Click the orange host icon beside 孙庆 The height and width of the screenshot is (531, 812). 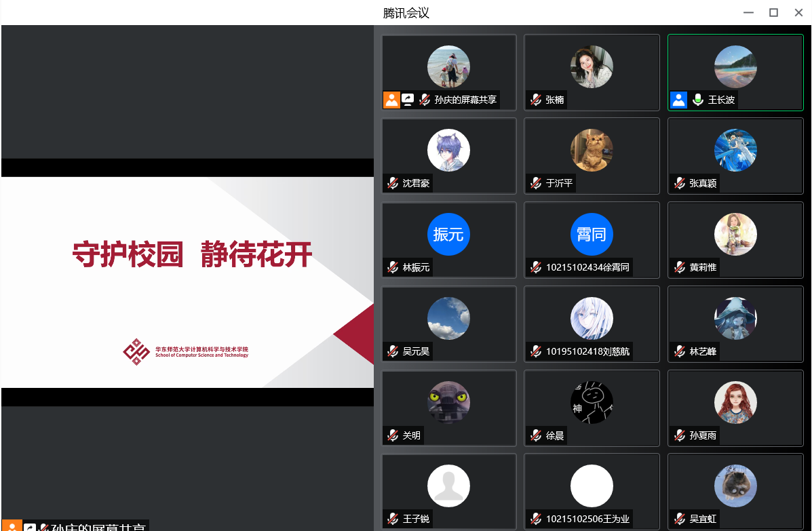[x=391, y=100]
